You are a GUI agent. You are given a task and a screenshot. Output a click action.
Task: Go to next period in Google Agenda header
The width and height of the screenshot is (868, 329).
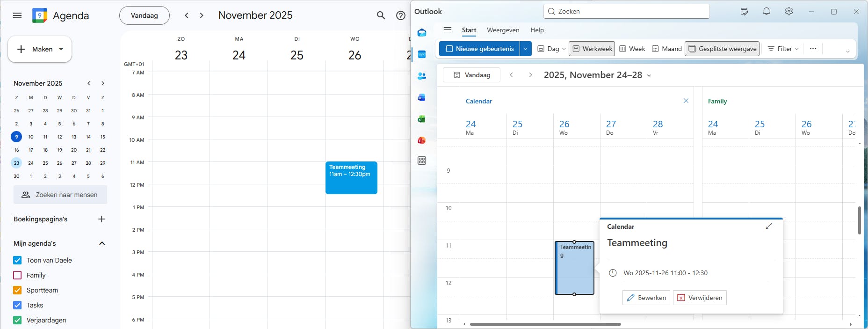tap(202, 15)
